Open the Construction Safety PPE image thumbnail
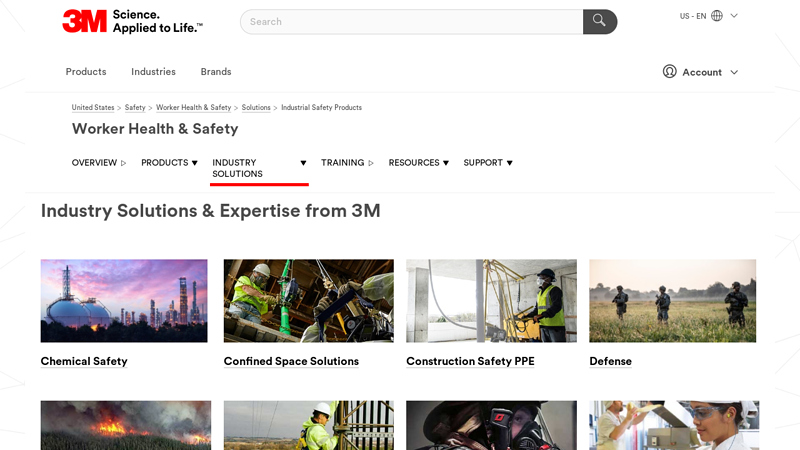This screenshot has height=450, width=800. 491,301
